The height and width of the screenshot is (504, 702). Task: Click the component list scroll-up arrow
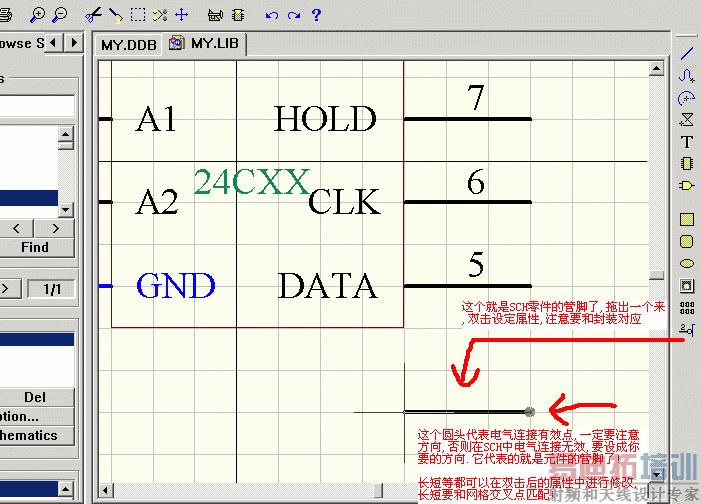[x=66, y=134]
